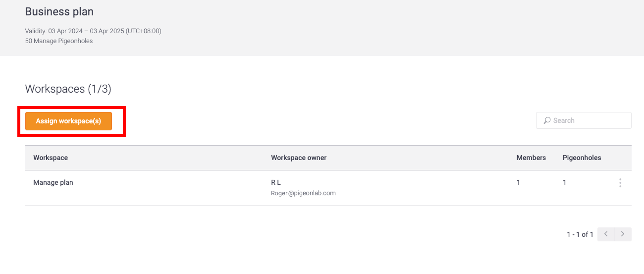The image size is (644, 274).
Task: Click the Workspace column header
Action: pos(51,158)
